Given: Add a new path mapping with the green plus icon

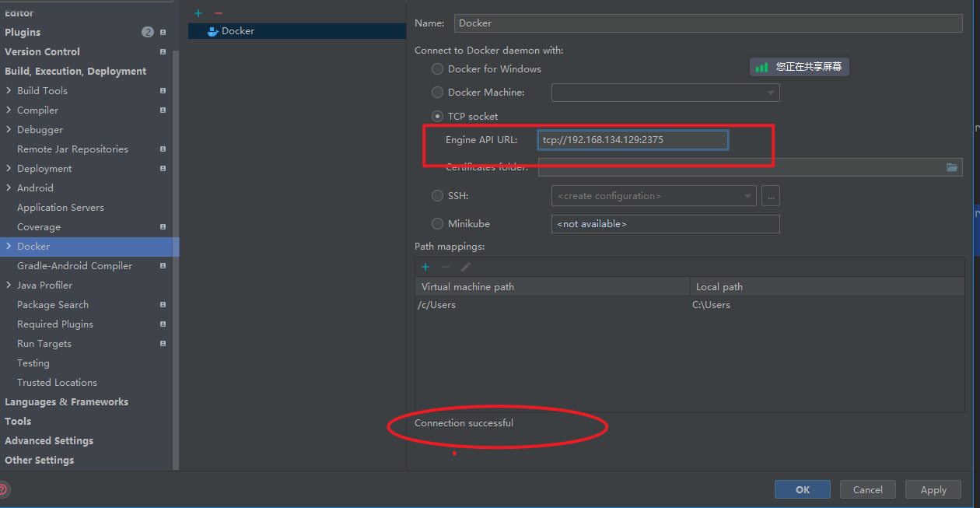Looking at the screenshot, I should click(425, 267).
